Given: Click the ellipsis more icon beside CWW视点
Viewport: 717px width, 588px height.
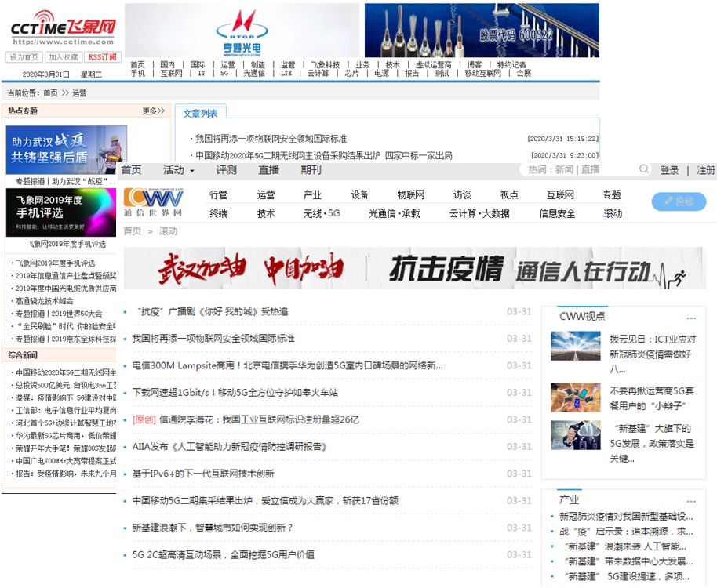Looking at the screenshot, I should tap(691, 318).
